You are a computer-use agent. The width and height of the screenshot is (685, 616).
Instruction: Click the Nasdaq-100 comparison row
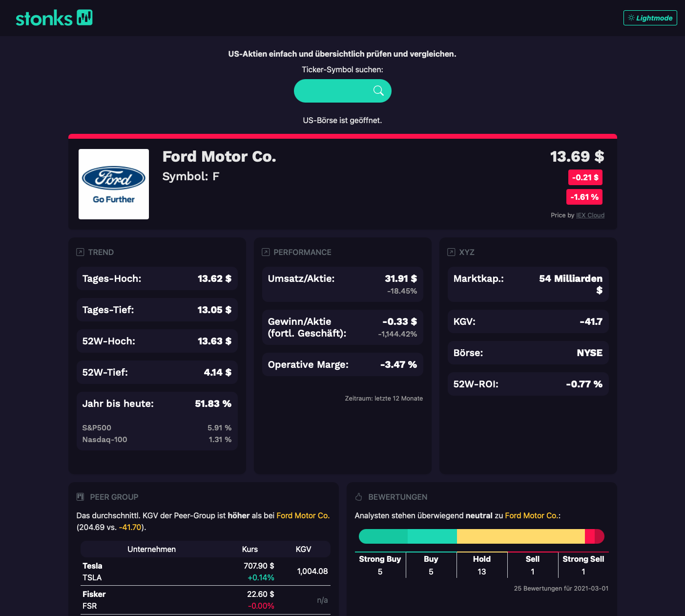pos(157,439)
